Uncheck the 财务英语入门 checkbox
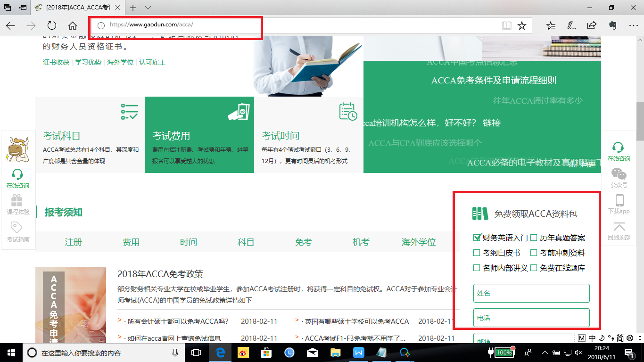644x362 pixels. [x=477, y=238]
